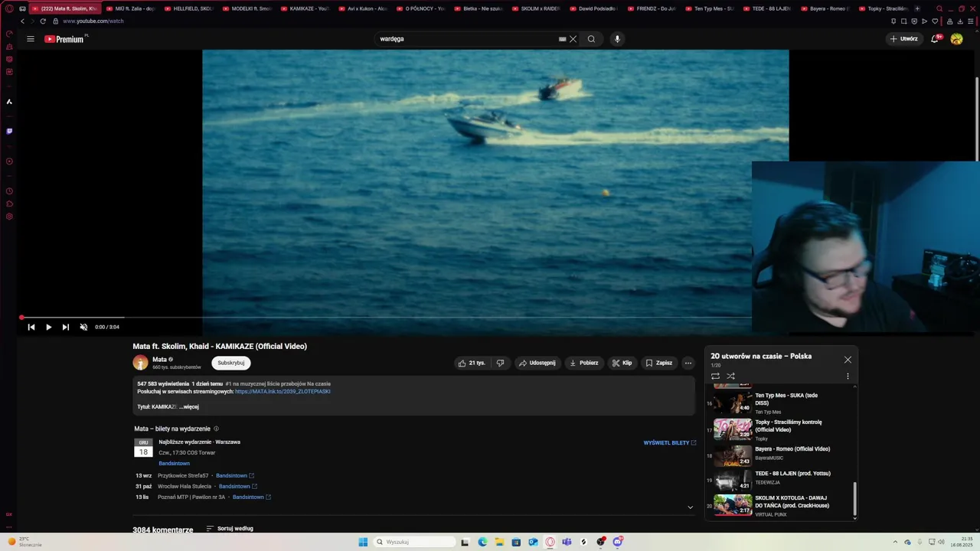Click Pobierz download button
This screenshot has height=551, width=980.
pos(584,363)
